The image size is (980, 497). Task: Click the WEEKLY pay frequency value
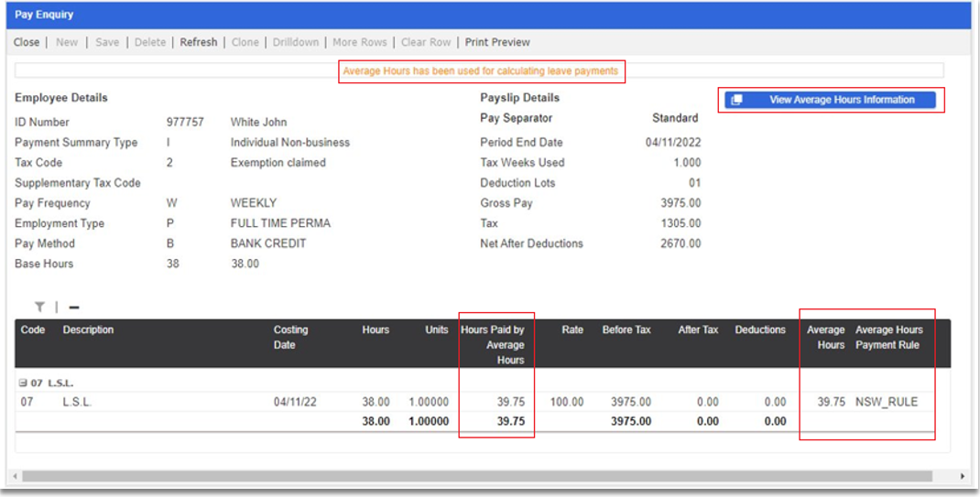[254, 203]
